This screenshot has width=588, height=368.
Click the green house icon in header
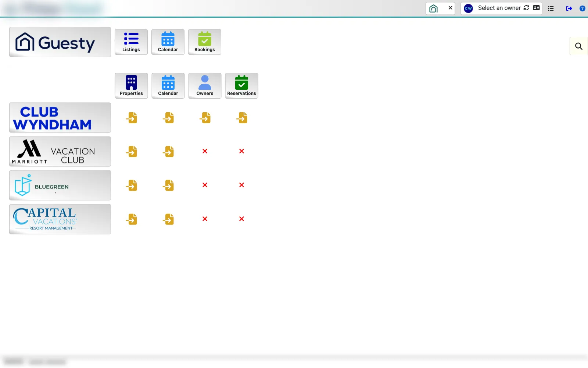[x=434, y=8]
